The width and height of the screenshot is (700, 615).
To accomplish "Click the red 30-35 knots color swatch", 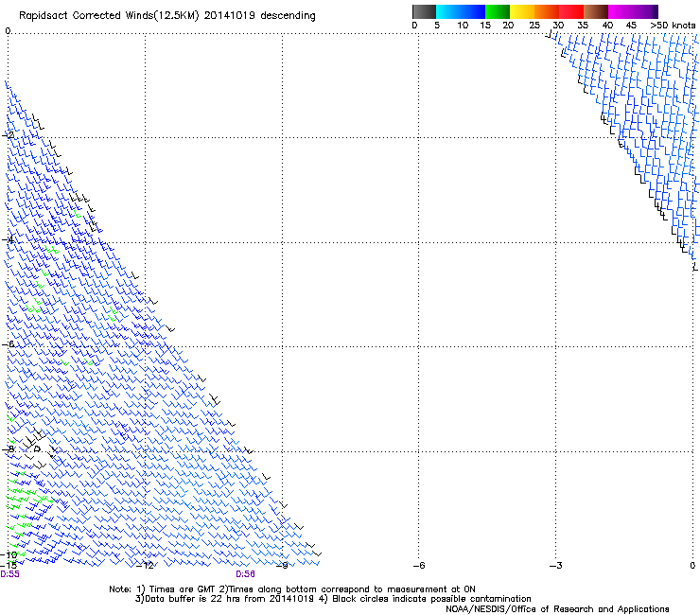I will point(571,11).
